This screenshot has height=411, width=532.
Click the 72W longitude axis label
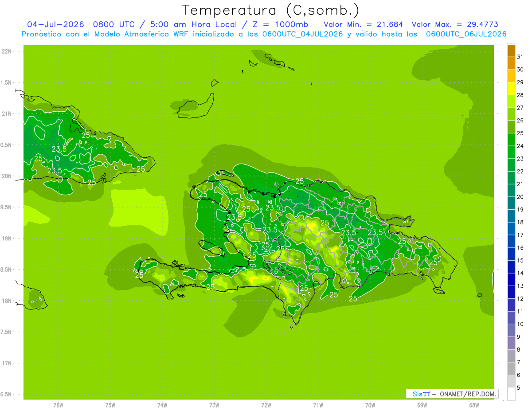[x=266, y=405]
